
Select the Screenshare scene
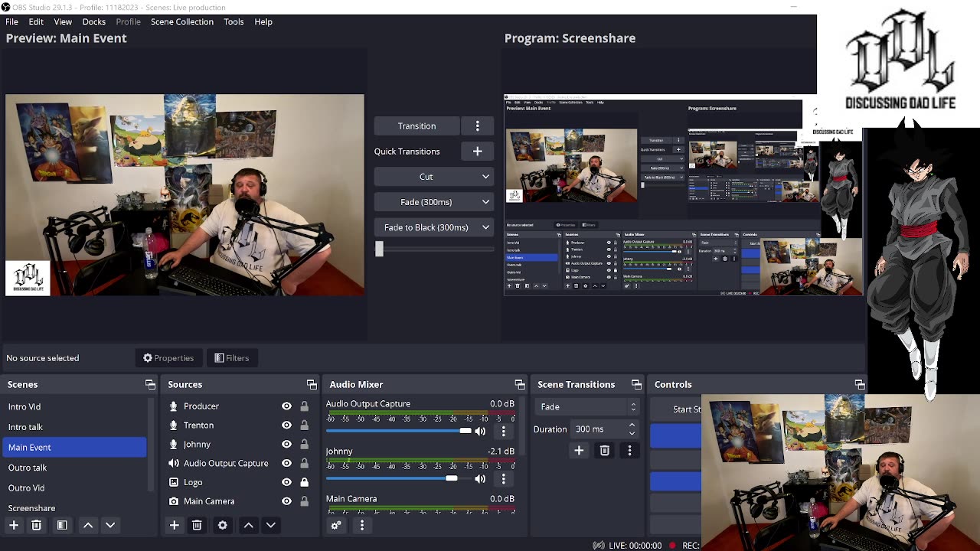(x=73, y=507)
